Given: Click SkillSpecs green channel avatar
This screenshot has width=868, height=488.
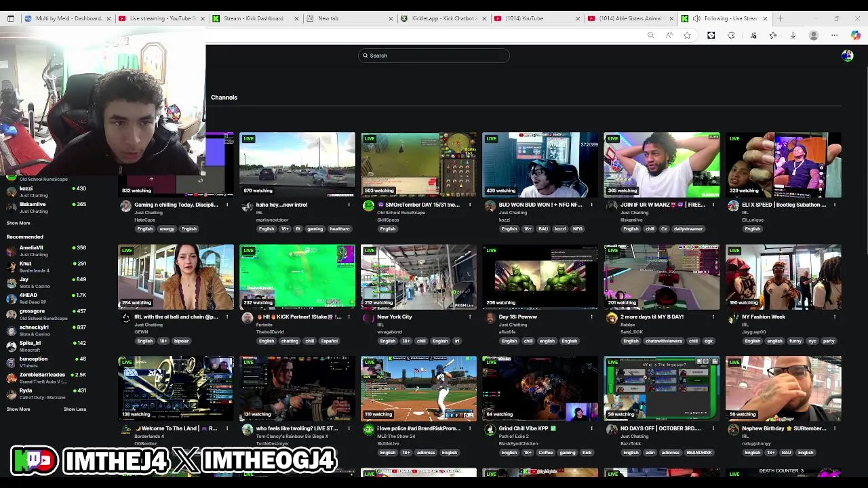Looking at the screenshot, I should pos(368,206).
